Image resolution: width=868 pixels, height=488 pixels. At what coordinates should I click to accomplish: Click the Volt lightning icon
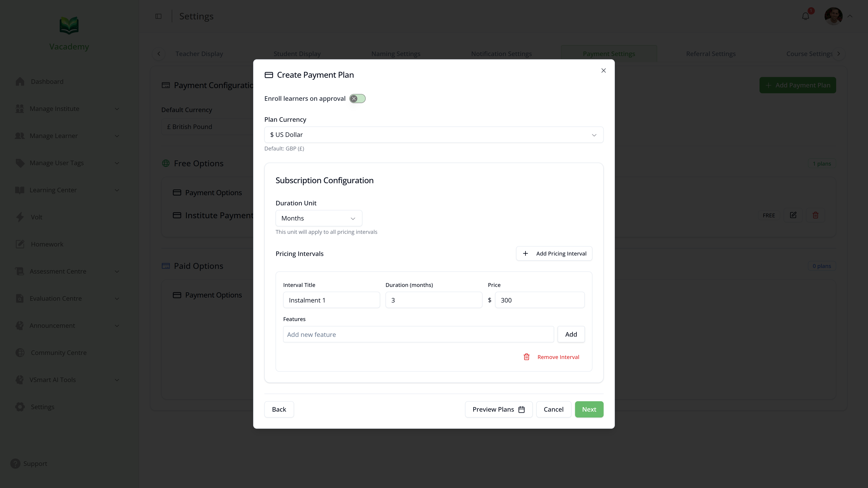[x=20, y=217]
